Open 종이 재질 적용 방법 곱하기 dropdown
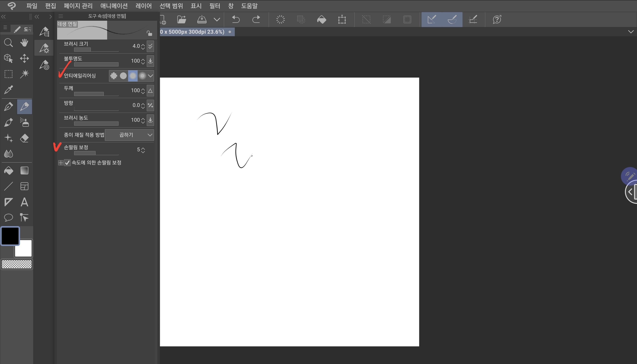The width and height of the screenshot is (637, 364). click(x=129, y=135)
